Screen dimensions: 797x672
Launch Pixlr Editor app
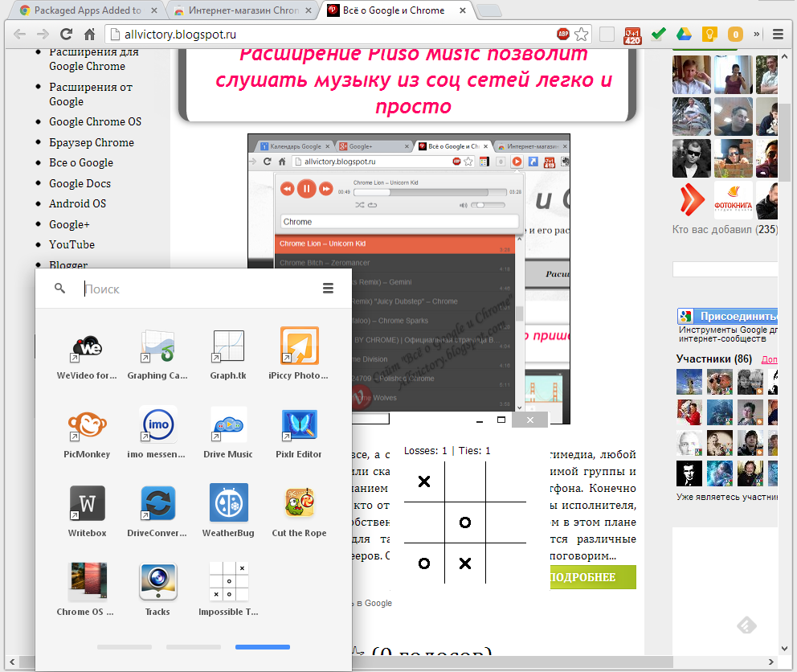299,425
